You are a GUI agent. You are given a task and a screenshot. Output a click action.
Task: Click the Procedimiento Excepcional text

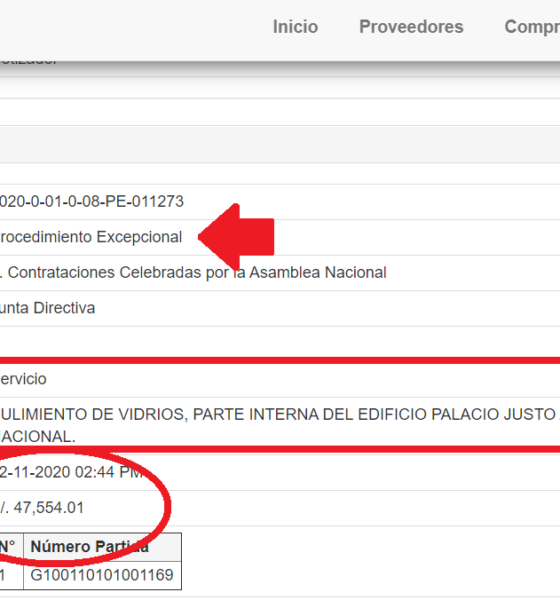pos(91,237)
